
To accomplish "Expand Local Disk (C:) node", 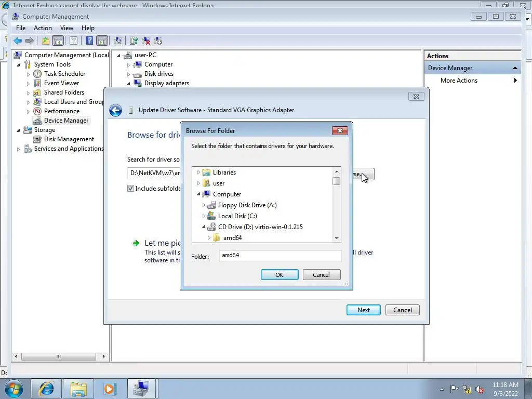I will click(x=204, y=216).
